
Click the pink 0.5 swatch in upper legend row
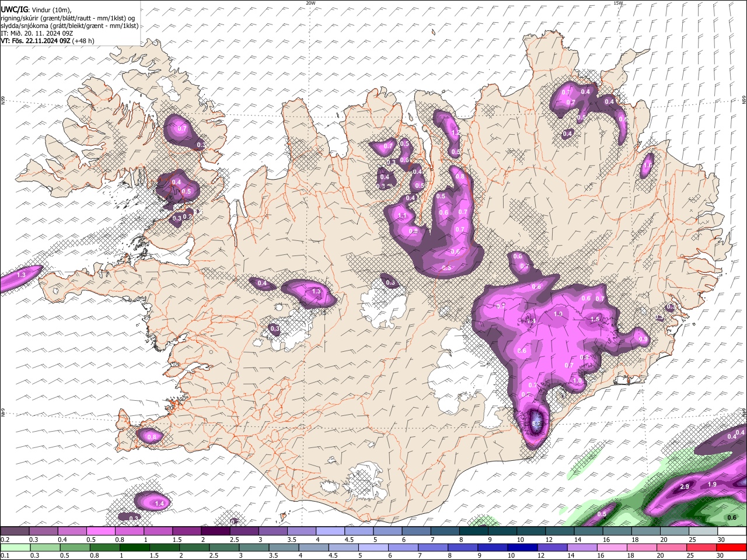[100, 531]
